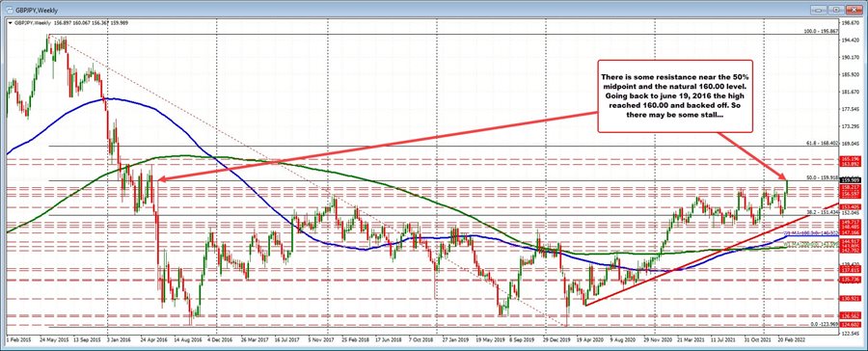This screenshot has height=351, width=868.
Task: Select the Fibonacci label 61.8 - 168.402
Action: point(823,143)
